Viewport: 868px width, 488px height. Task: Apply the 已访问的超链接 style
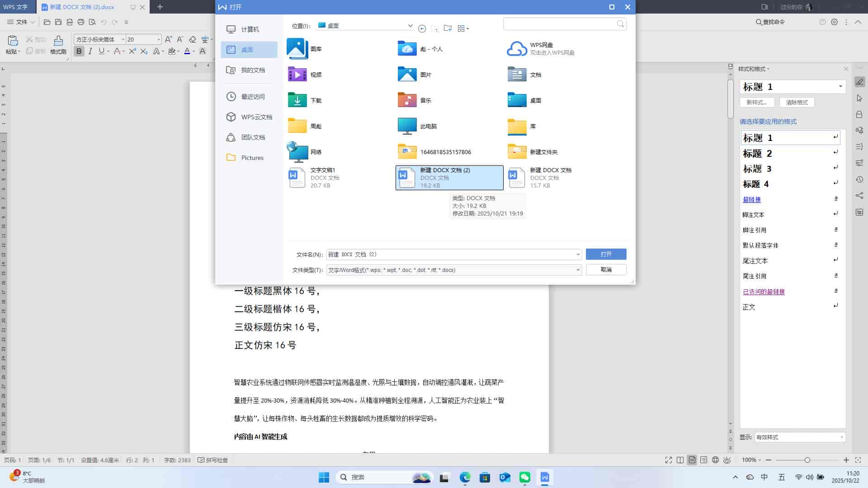[x=791, y=292]
